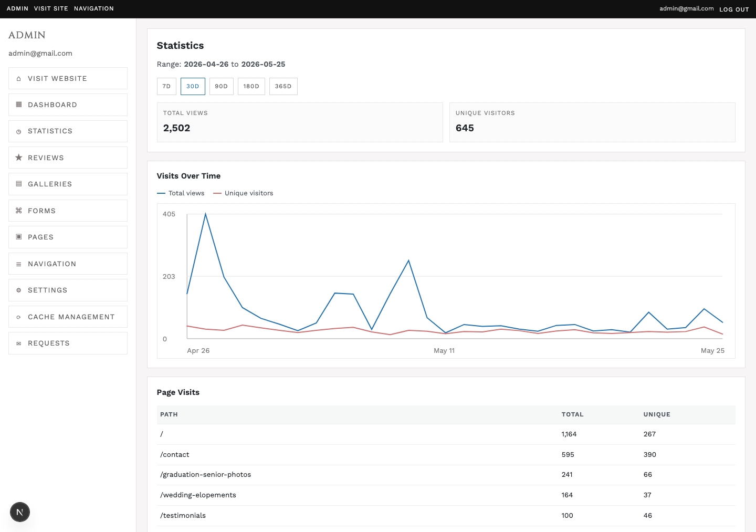Click the admin@gmail.com text in sidebar

click(x=40, y=54)
